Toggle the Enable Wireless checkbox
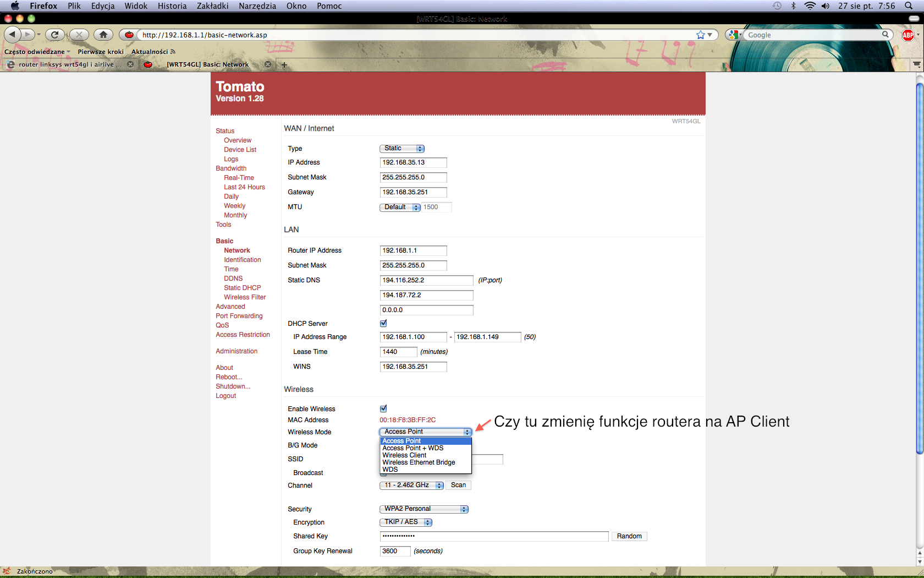The width and height of the screenshot is (924, 578). coord(383,408)
